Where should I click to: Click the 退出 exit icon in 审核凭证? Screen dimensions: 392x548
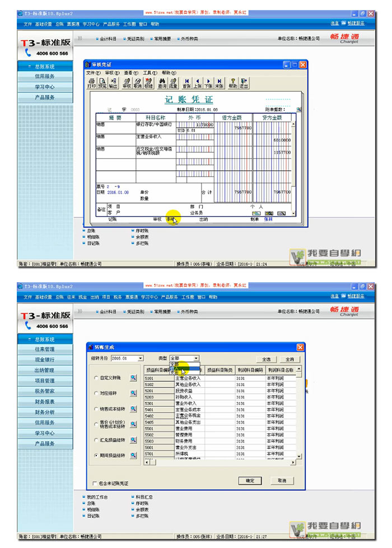click(244, 83)
